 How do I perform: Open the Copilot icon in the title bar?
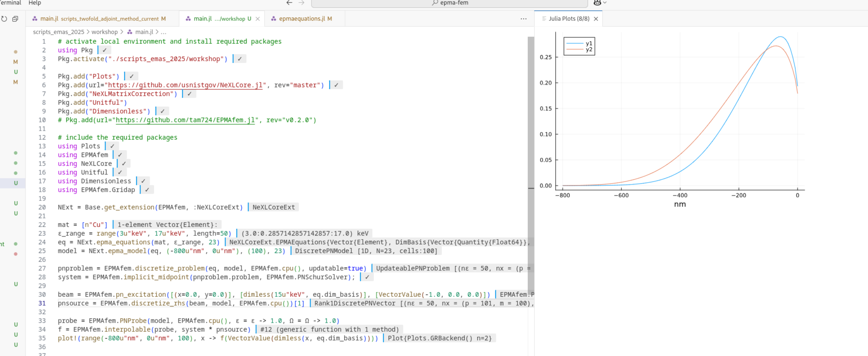597,3
